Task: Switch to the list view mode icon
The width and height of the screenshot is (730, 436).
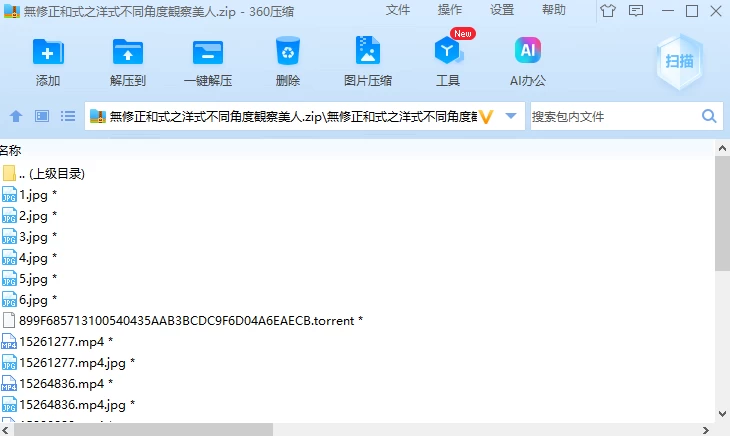Action: pos(68,116)
